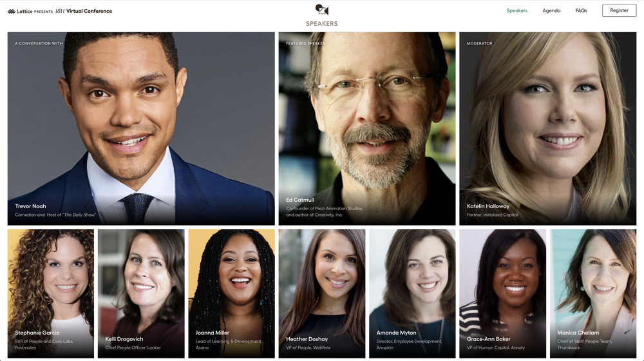Click the Trevor Noah name caption
The height and width of the screenshot is (361, 644).
[x=30, y=206]
